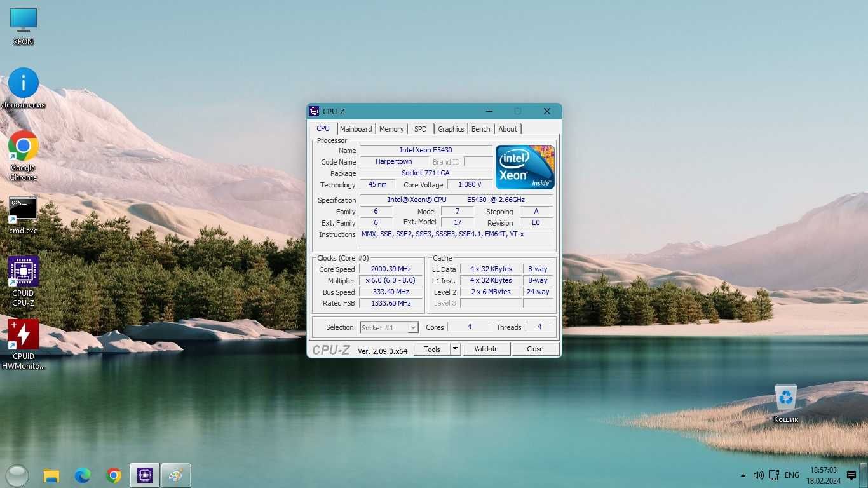868x488 pixels.
Task: Click the Ver. 2.09.0.x64 version text
Action: (x=383, y=351)
